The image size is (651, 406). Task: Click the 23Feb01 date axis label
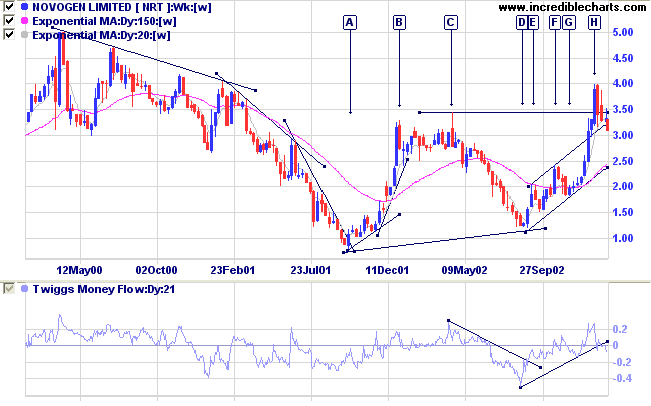tap(232, 270)
